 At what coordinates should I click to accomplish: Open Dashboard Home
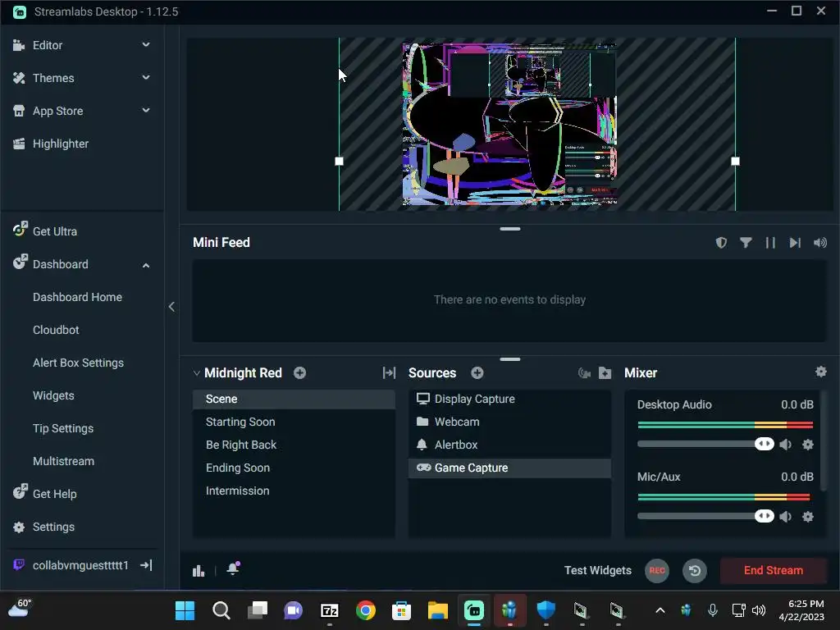pyautogui.click(x=77, y=297)
